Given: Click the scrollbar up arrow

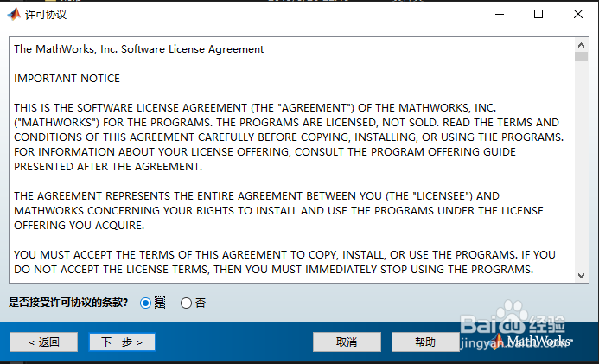Looking at the screenshot, I should click(582, 43).
